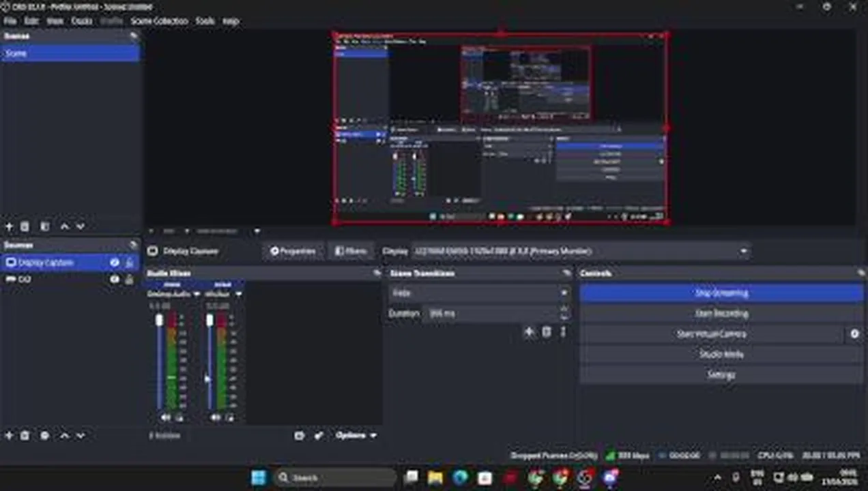Toggle Studio Mode

coord(721,355)
